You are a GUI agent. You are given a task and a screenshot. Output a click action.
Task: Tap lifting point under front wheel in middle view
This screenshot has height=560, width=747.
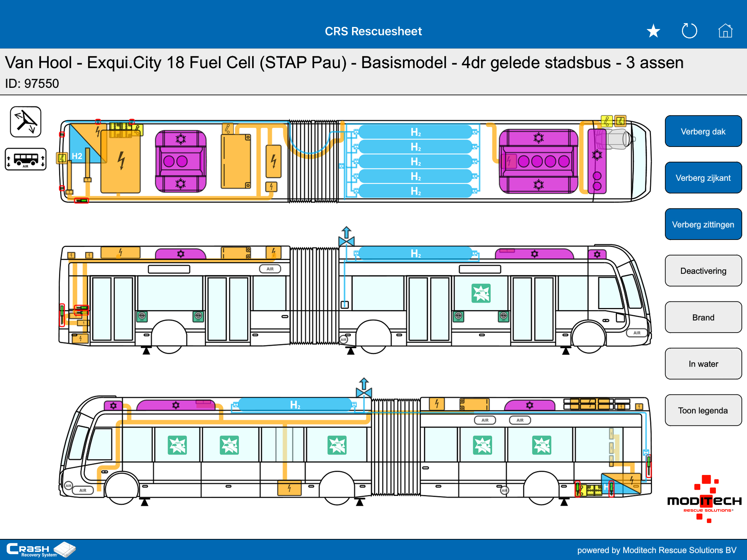(566, 351)
